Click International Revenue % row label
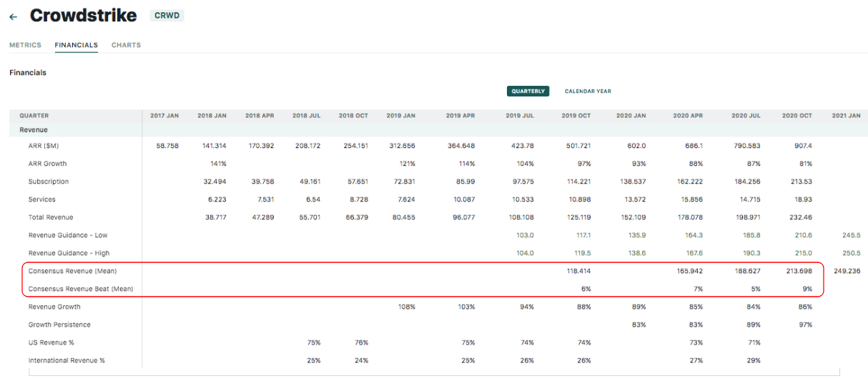The width and height of the screenshot is (868, 386). click(66, 360)
